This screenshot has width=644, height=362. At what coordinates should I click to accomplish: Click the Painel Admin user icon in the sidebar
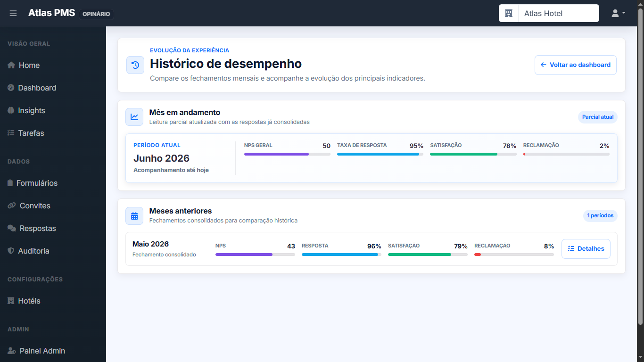[12, 351]
